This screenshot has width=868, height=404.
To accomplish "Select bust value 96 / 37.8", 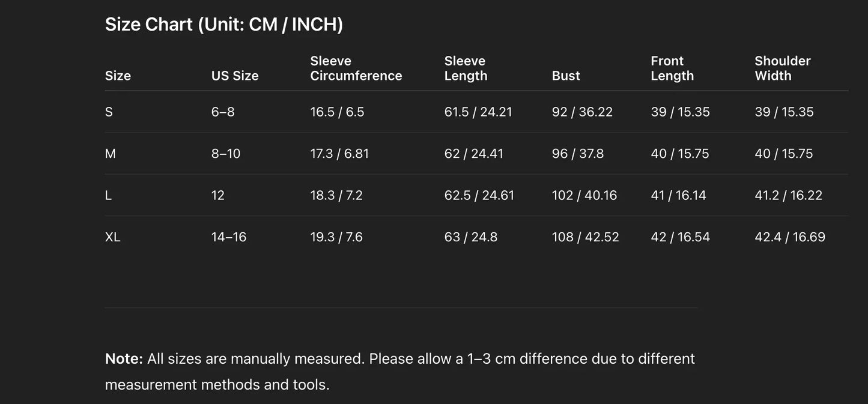I will (x=578, y=154).
